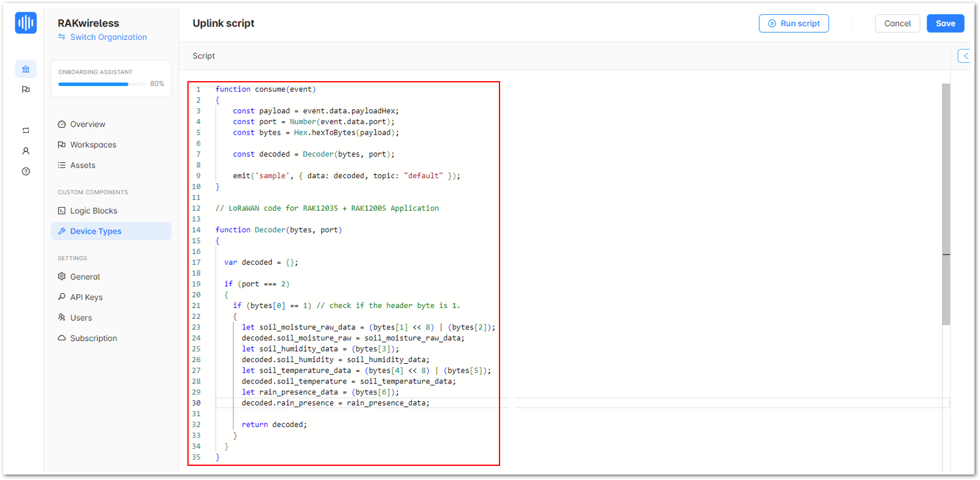Click the play icon in Run script

tap(772, 23)
